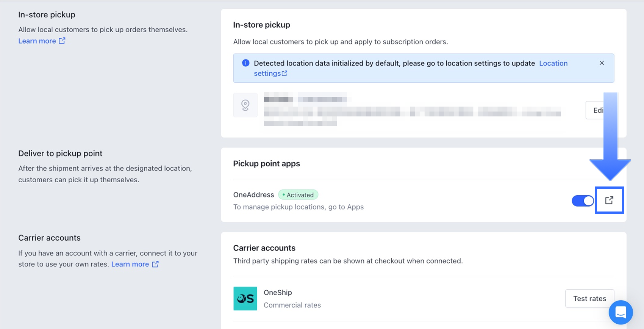Click the OneShip carrier name

click(278, 293)
